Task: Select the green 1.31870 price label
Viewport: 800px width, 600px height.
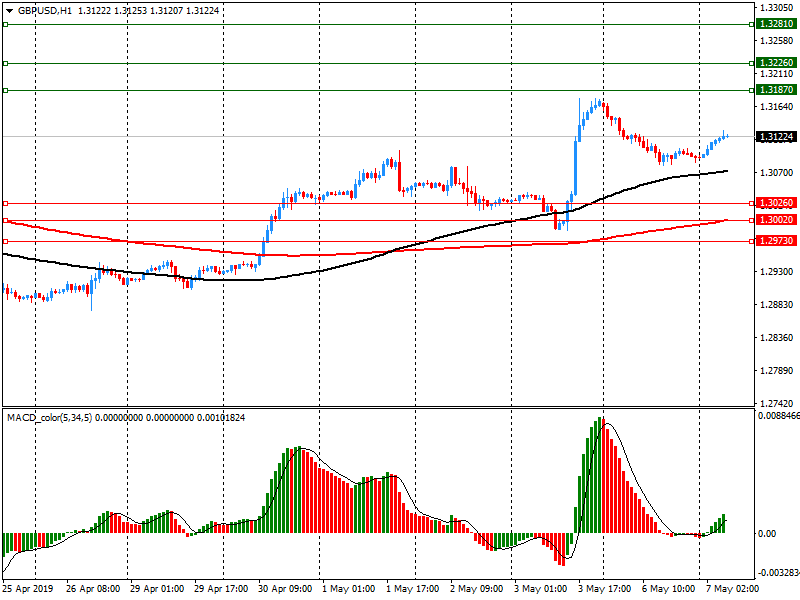Action: [x=776, y=90]
